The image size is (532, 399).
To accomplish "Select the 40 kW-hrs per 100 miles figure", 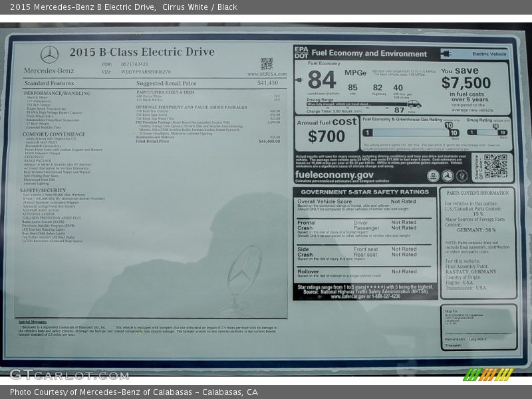I will pos(398,88).
